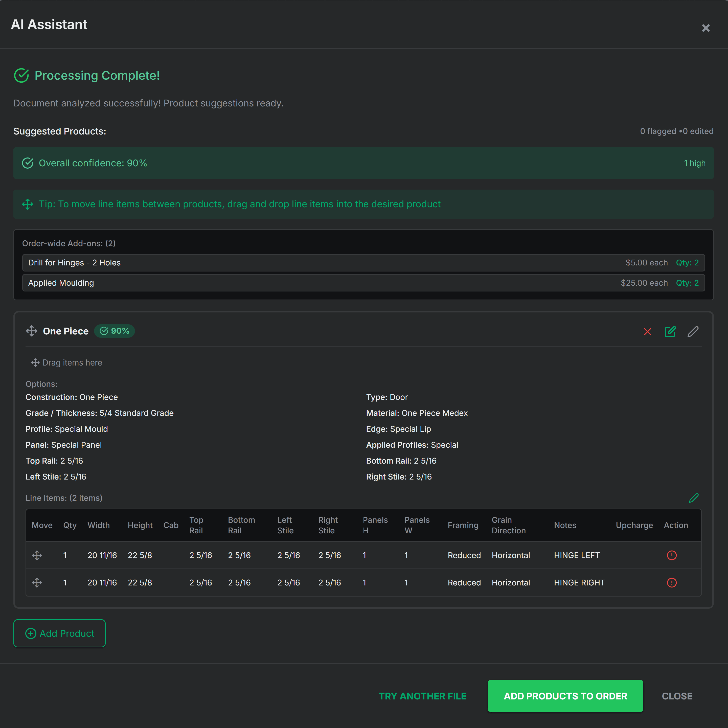The width and height of the screenshot is (728, 728).
Task: Click Profile: Special Mould option
Action: [67, 429]
